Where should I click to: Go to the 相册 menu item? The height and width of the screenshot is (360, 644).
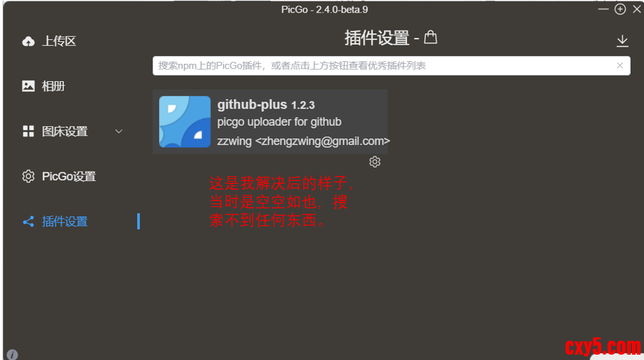coord(53,87)
